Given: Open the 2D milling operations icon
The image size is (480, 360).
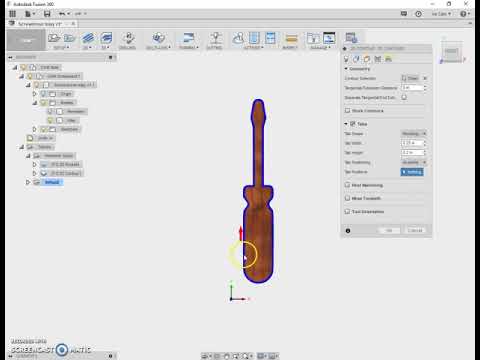Looking at the screenshot, I should click(x=88, y=38).
